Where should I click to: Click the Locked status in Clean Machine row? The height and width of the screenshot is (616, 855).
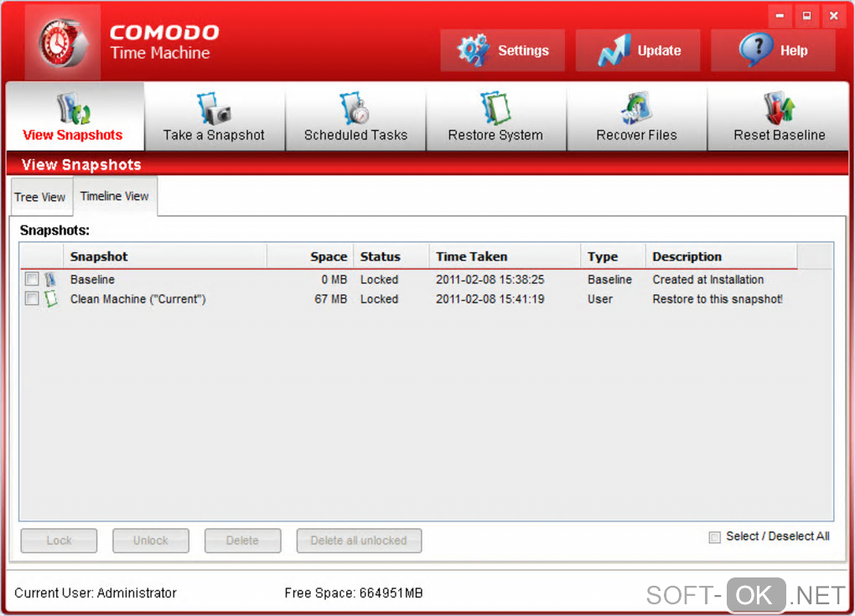tap(379, 299)
